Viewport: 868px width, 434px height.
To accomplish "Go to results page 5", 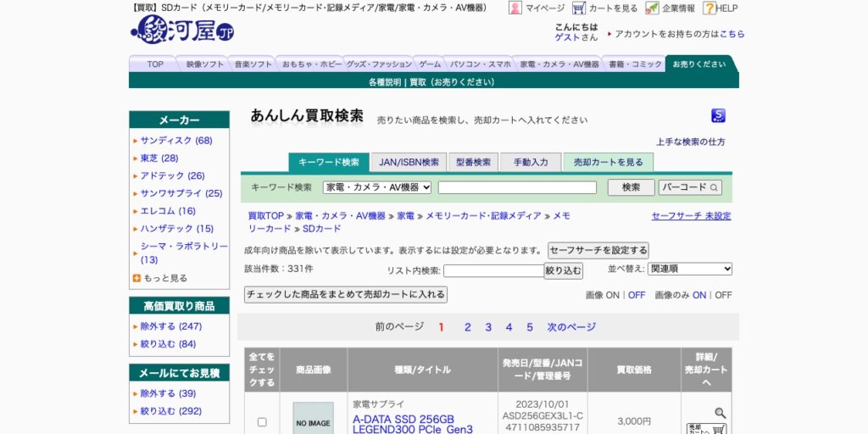I will [530, 327].
